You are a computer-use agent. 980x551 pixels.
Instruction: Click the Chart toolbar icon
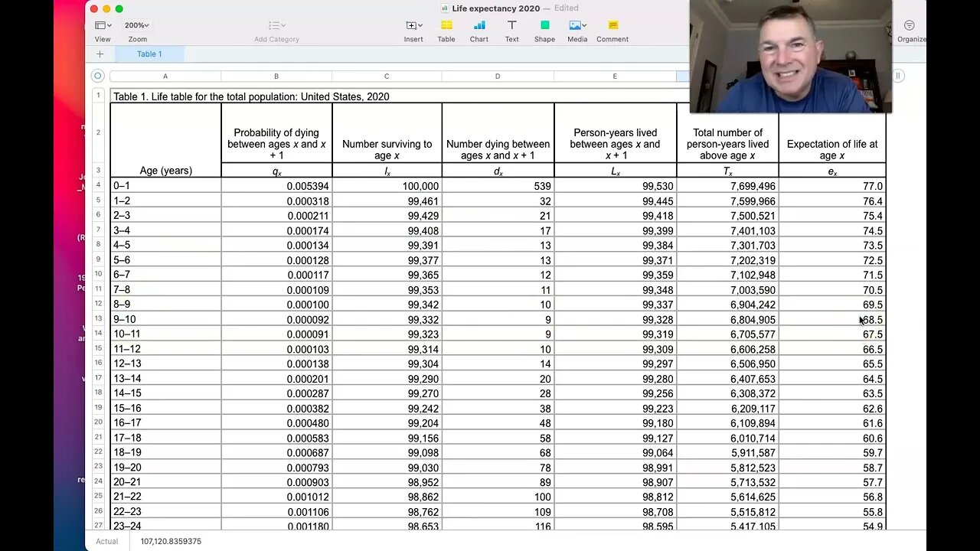[x=479, y=25]
